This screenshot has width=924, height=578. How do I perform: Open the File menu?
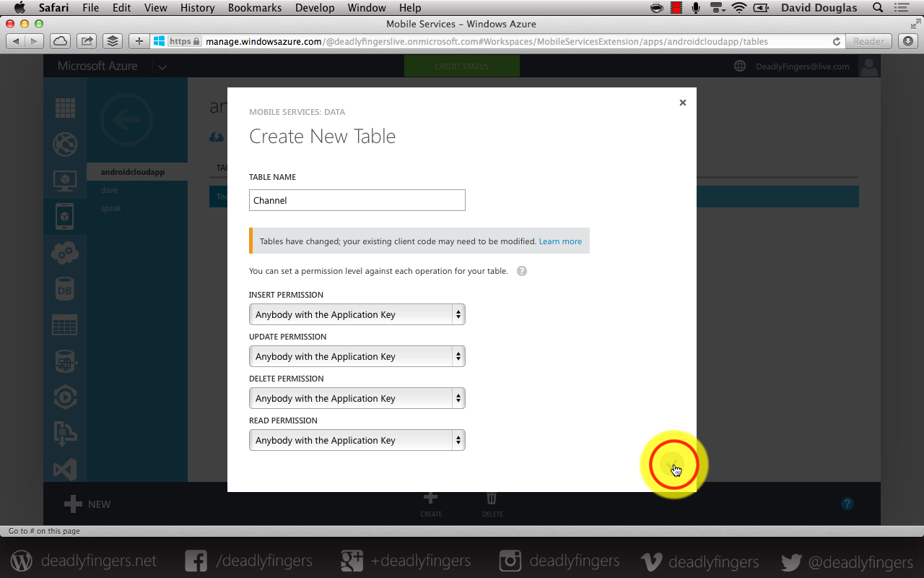91,8
